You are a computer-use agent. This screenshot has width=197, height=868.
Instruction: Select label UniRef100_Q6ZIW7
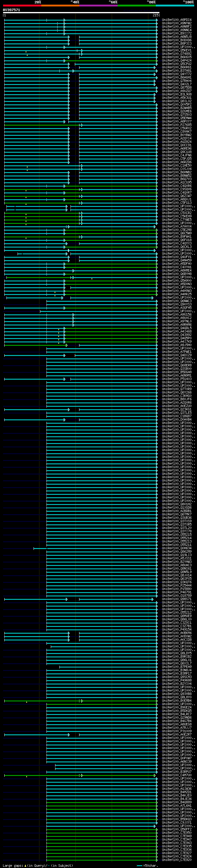(x=176, y=196)
